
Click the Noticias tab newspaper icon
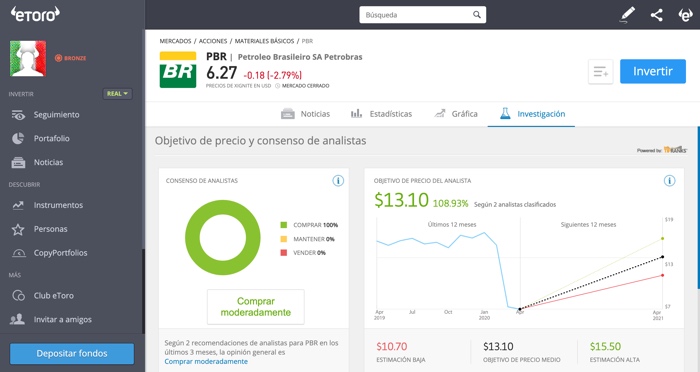288,114
